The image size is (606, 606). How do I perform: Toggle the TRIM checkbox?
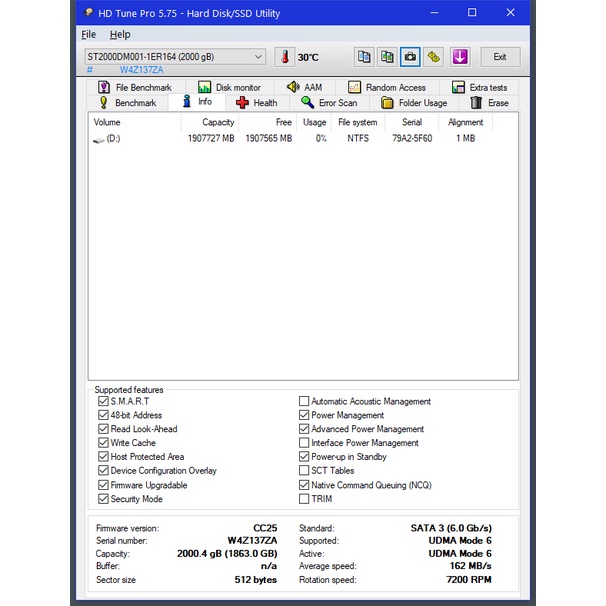coord(304,499)
